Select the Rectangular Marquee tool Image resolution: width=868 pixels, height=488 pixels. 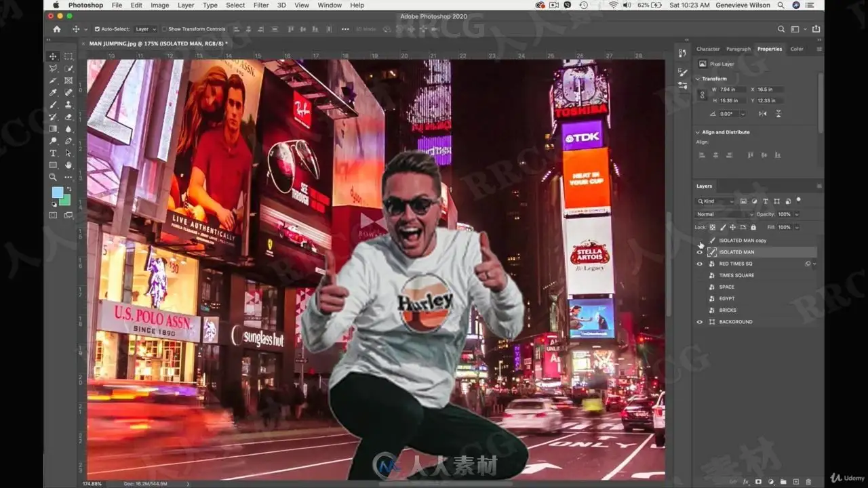click(x=68, y=56)
